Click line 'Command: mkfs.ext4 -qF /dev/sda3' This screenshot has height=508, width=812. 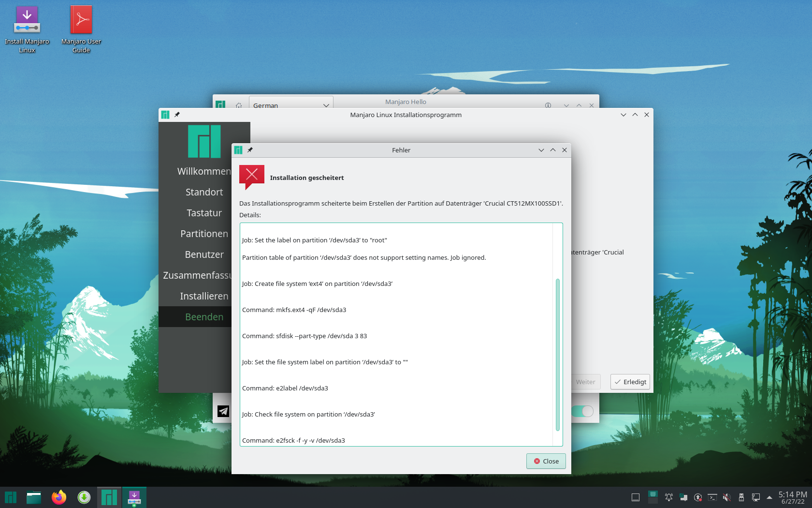(x=294, y=310)
